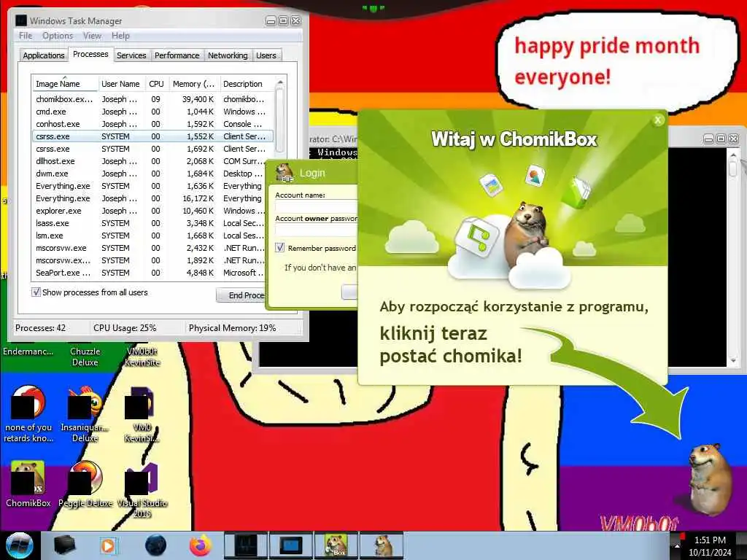Sort processes by Memory column
This screenshot has height=560, width=747.
coord(194,84)
